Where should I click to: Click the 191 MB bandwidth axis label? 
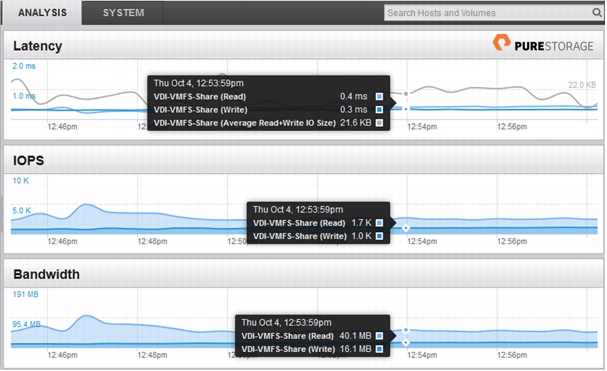pos(26,294)
